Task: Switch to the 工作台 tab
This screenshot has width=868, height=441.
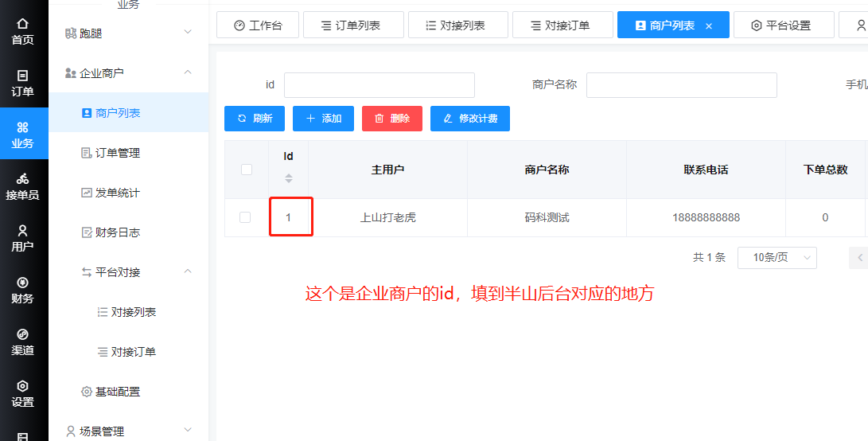Action: 258,25
